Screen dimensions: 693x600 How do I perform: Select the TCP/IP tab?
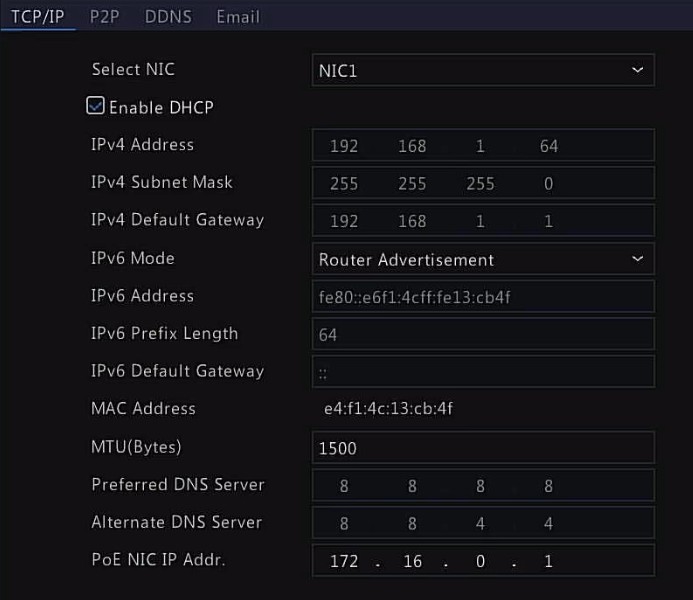tap(38, 16)
